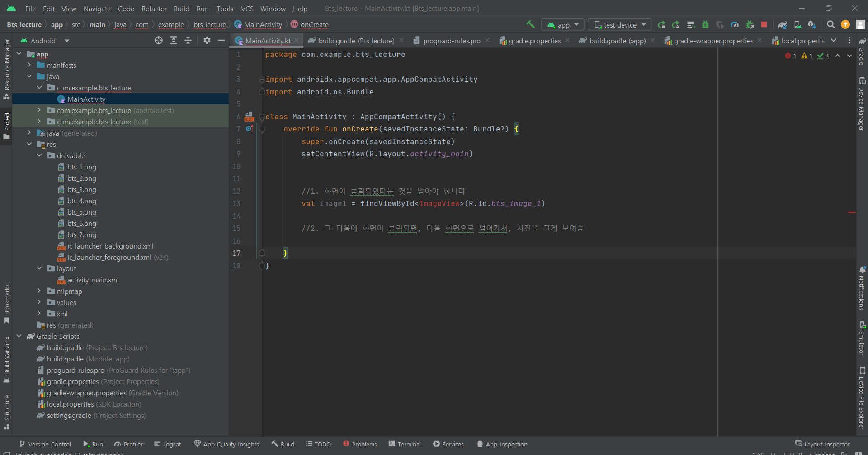Go to next highlighted error arrow
This screenshot has height=455, width=868.
(849, 56)
